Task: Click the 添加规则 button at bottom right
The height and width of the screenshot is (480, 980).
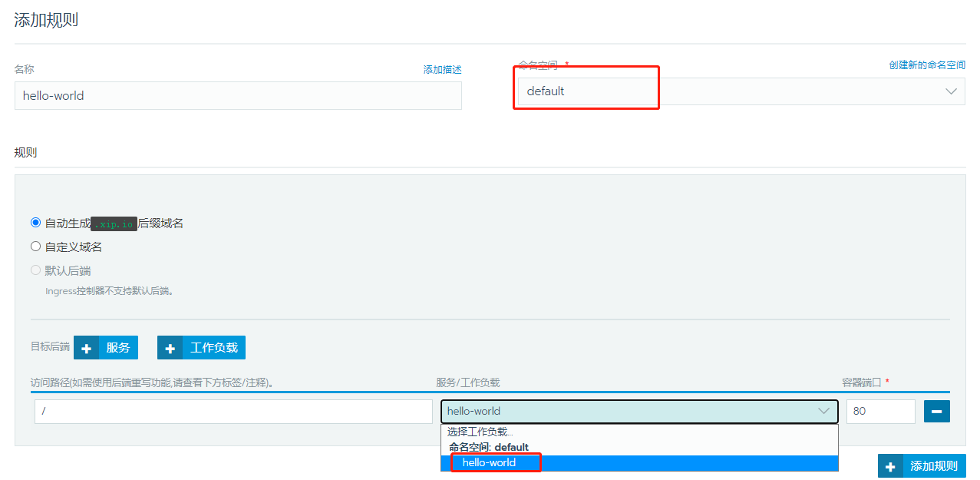Action: point(922,466)
